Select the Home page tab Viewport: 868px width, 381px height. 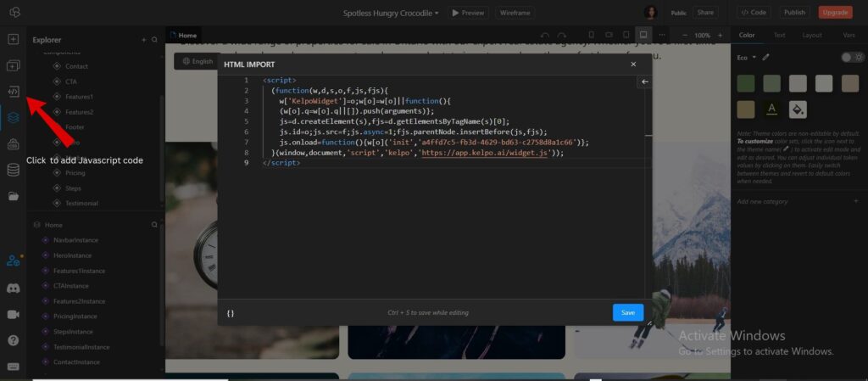tap(183, 35)
